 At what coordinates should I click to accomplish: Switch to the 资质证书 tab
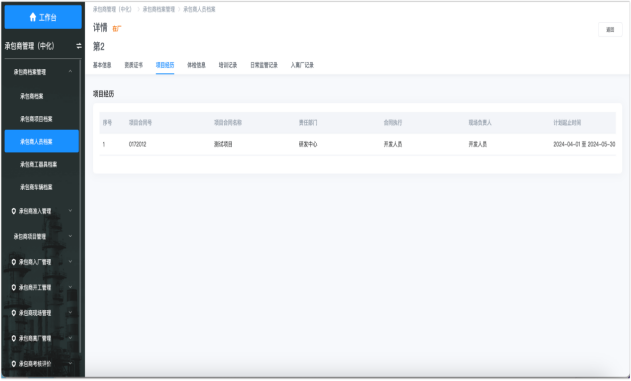click(134, 65)
